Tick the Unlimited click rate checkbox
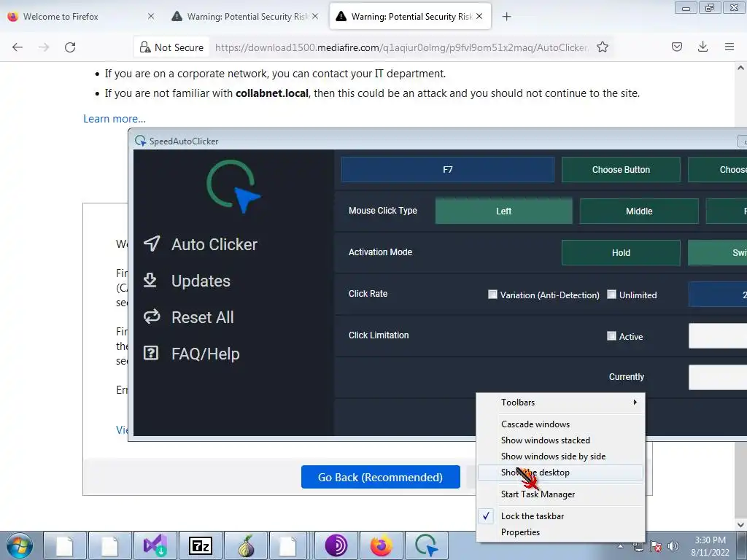This screenshot has width=747, height=560. [x=612, y=295]
